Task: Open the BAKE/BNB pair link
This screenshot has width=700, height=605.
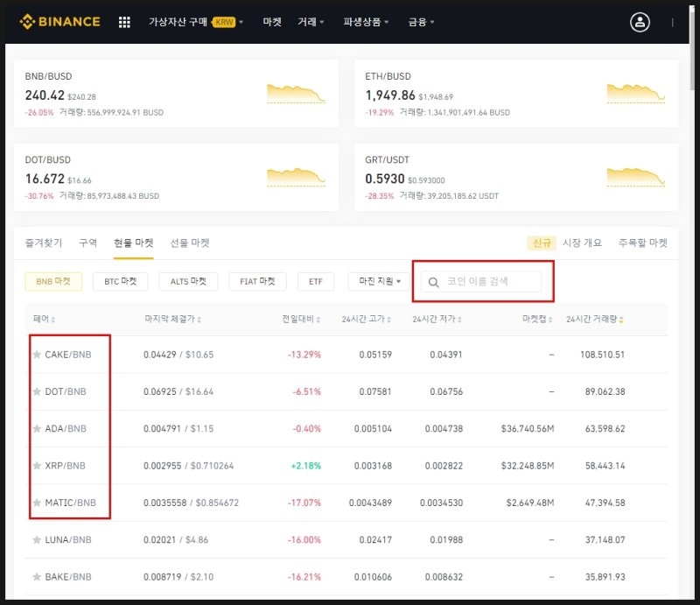Action: (x=68, y=577)
